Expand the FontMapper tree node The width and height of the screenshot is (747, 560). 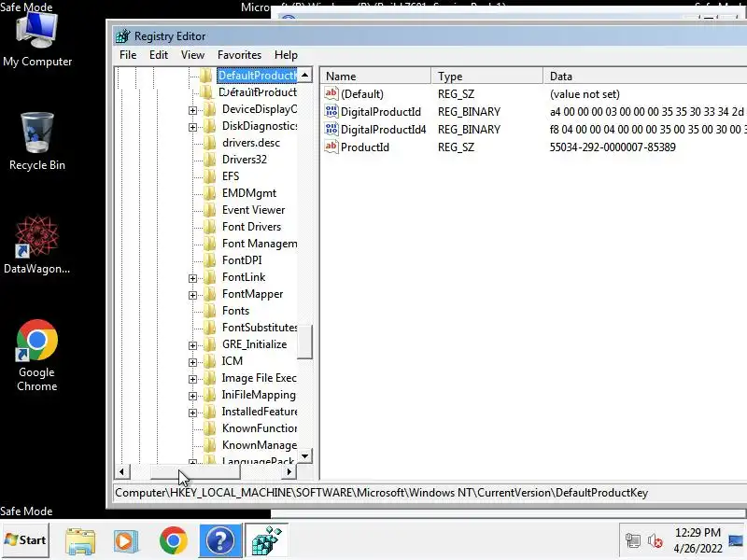coord(192,295)
